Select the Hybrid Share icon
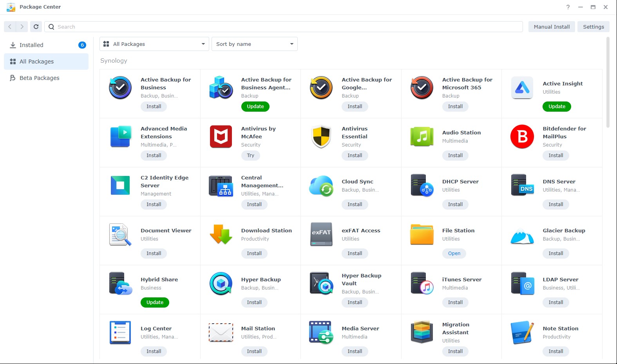The width and height of the screenshot is (617, 364). coord(121,283)
